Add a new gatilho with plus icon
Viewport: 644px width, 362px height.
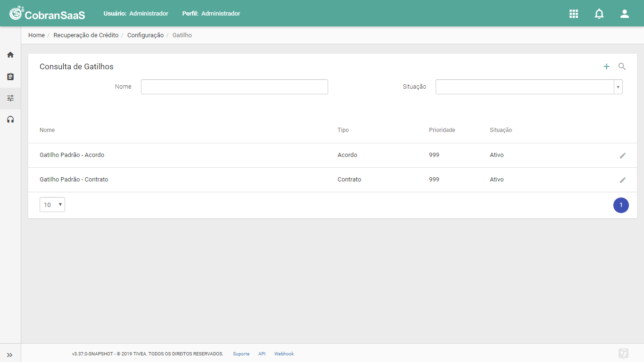tap(607, 66)
